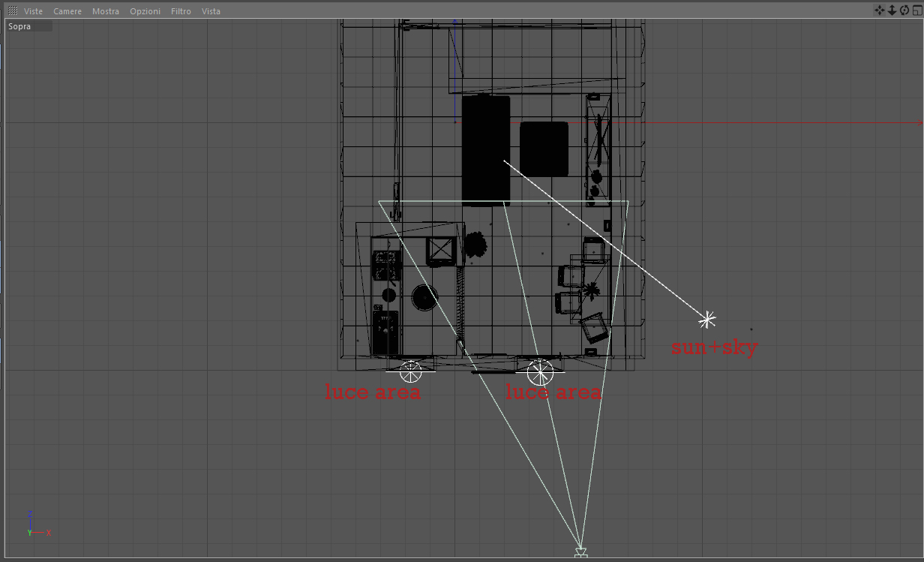The height and width of the screenshot is (562, 924).
Task: Click the pan/move view icon
Action: coord(880,10)
